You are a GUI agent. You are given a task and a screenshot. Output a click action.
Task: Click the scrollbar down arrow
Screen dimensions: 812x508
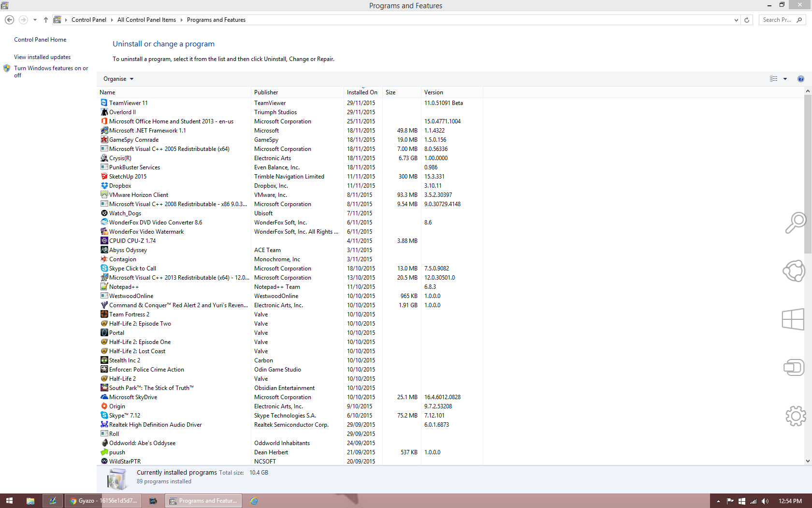(x=808, y=461)
